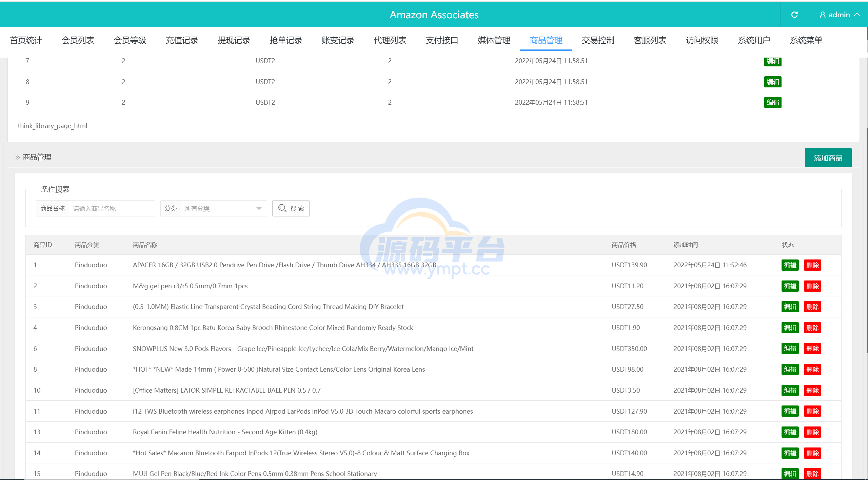
Task: Delete the i12 TWS earphones product
Action: [x=812, y=411]
